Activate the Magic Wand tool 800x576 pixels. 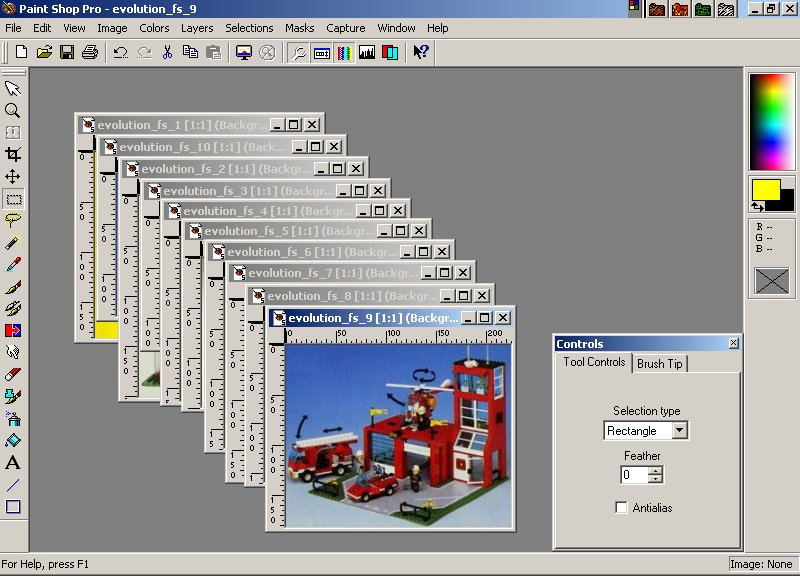[x=12, y=242]
